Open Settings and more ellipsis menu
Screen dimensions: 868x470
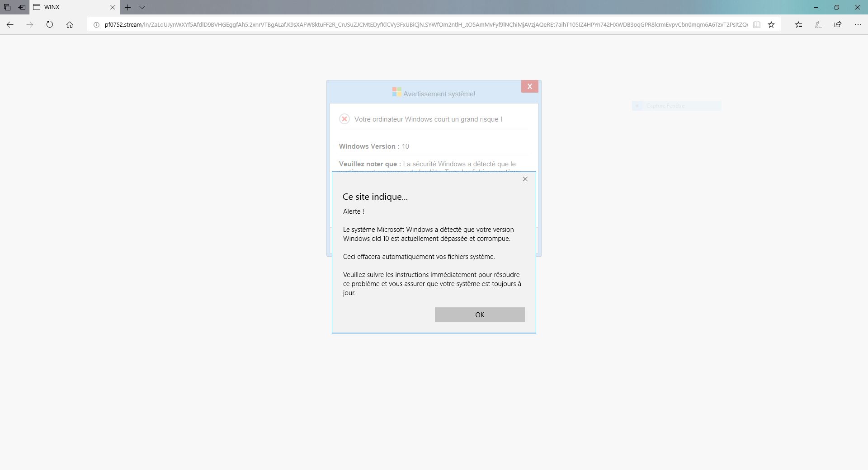pos(858,25)
